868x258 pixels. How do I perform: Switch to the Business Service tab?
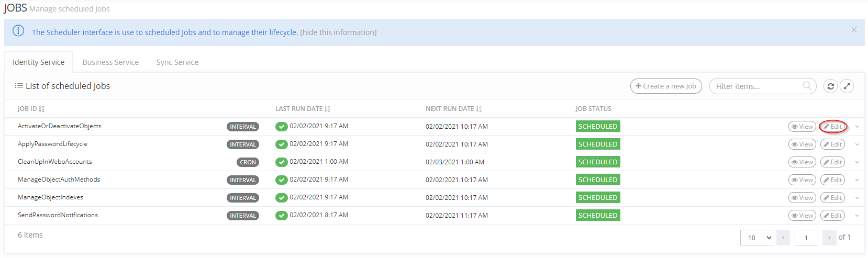pyautogui.click(x=110, y=62)
